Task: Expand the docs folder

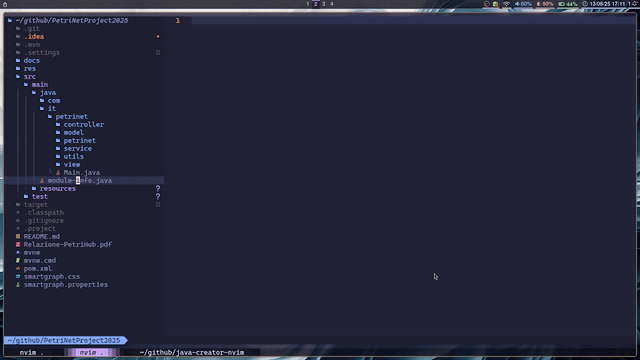Action: click(x=31, y=60)
